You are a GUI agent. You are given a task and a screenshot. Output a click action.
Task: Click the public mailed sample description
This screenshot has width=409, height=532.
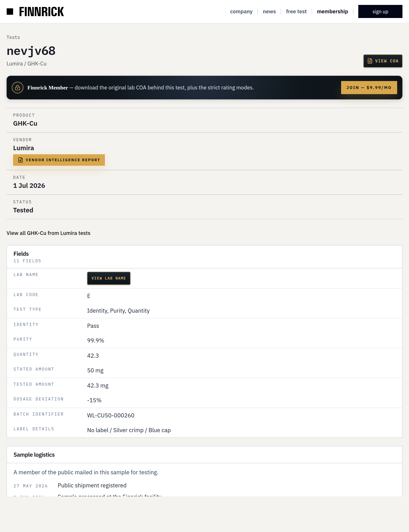click(86, 472)
